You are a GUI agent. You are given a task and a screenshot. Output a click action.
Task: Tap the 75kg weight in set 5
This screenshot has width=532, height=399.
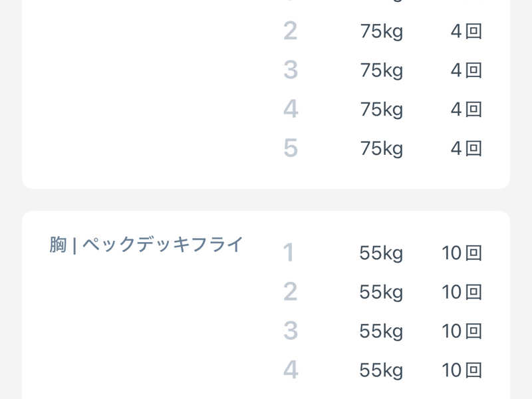pyautogui.click(x=381, y=148)
